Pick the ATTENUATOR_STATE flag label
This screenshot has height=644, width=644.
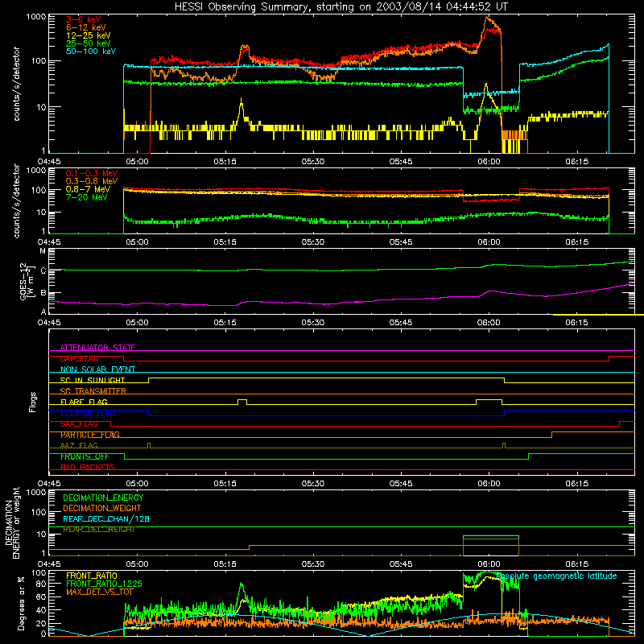(x=97, y=348)
